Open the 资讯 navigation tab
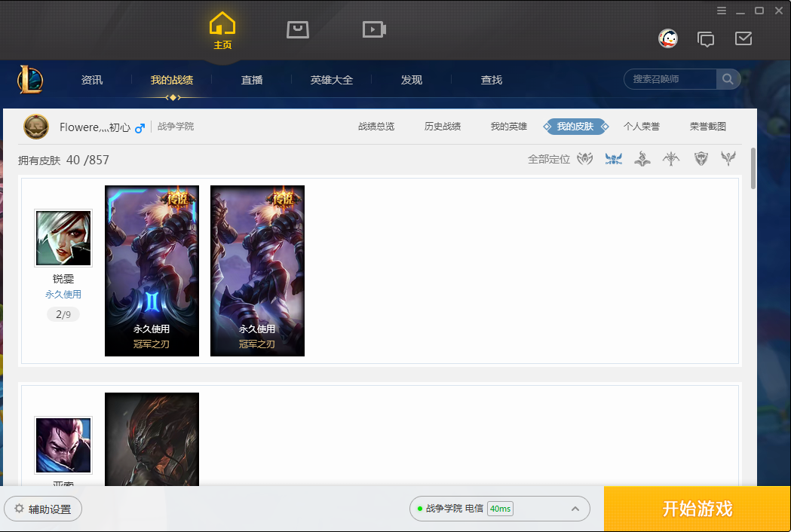791x532 pixels. 92,80
